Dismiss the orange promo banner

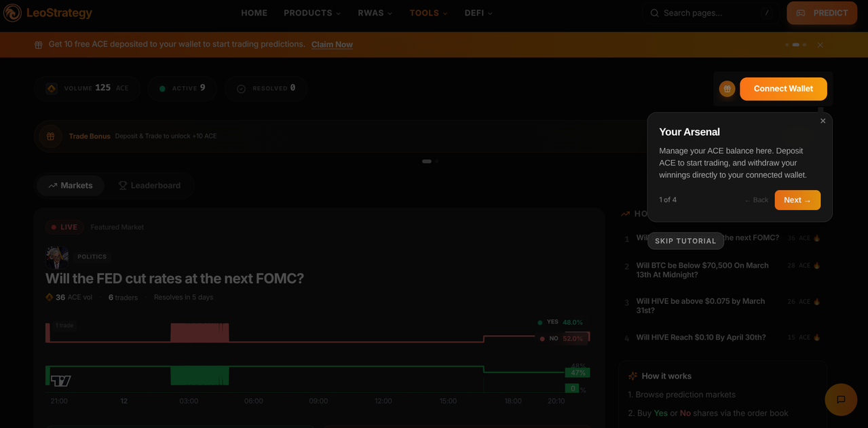coord(820,45)
